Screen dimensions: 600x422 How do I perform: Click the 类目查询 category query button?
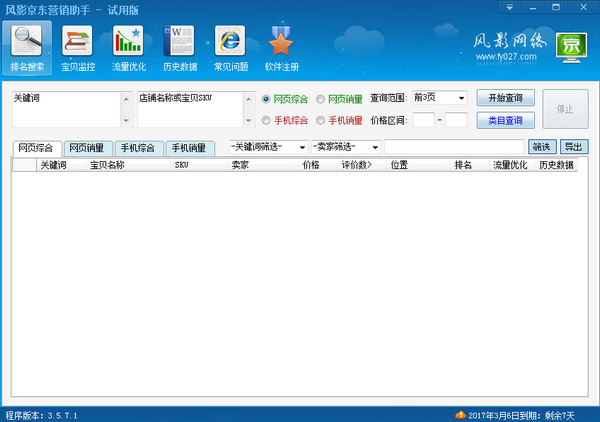[x=505, y=120]
